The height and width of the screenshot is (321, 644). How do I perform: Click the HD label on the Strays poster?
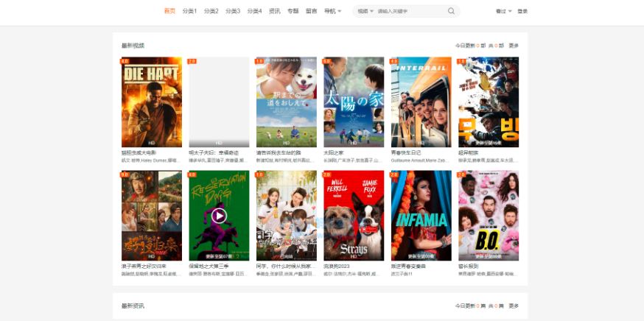point(354,256)
